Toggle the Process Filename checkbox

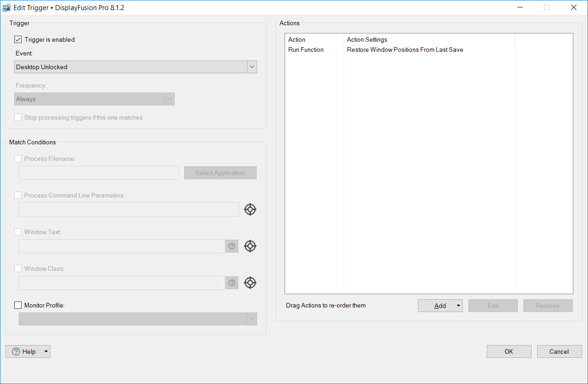pyautogui.click(x=18, y=159)
